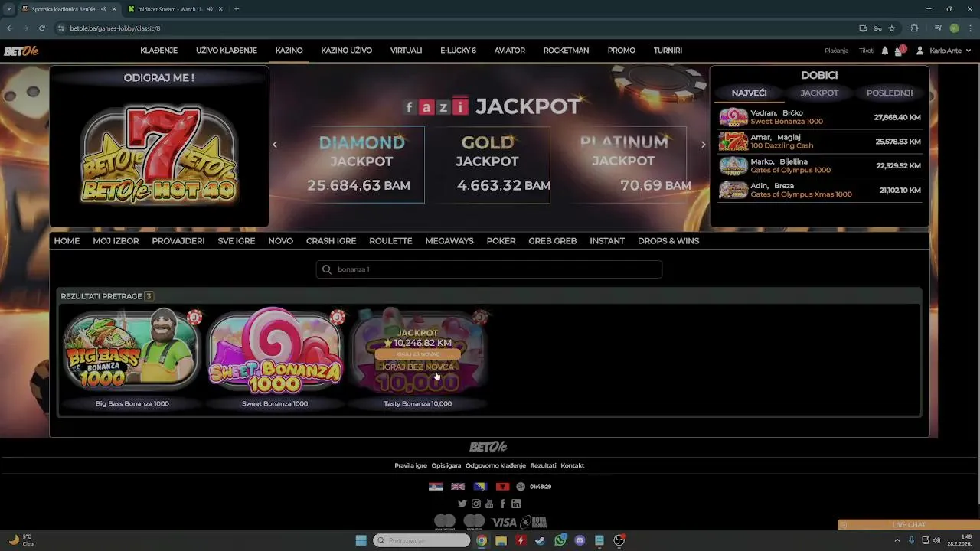Open the Instagram footer icon
Image resolution: width=980 pixels, height=551 pixels.
pyautogui.click(x=475, y=504)
